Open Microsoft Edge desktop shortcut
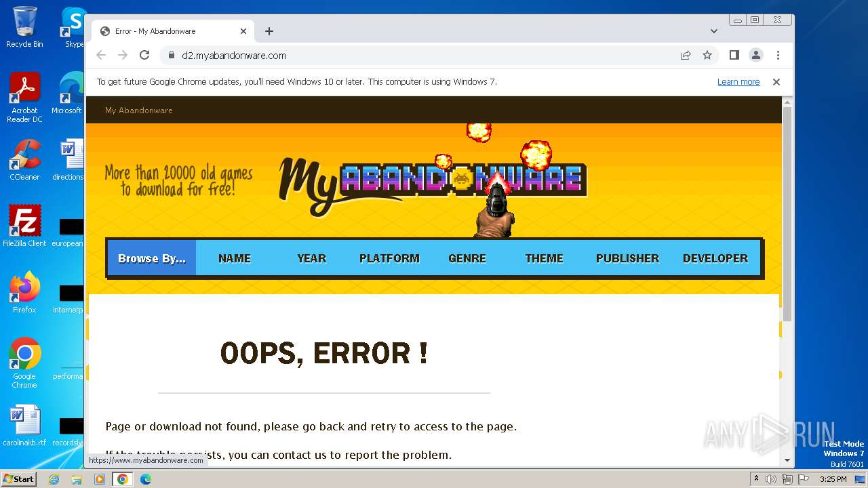Screen dimensions: 868x488 point(68,94)
